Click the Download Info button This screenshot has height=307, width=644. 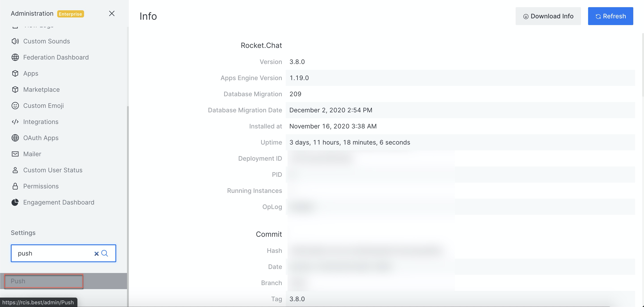point(548,16)
